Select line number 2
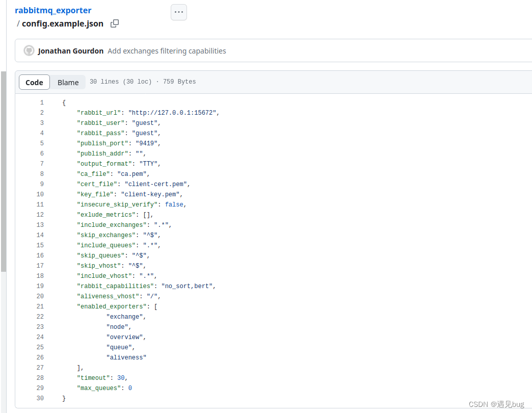The height and width of the screenshot is (413, 532). point(42,113)
